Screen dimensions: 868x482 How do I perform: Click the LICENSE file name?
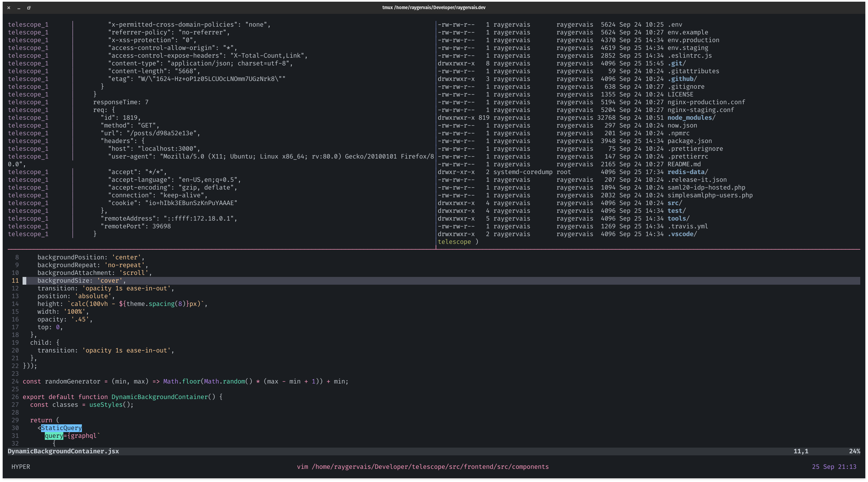[680, 94]
